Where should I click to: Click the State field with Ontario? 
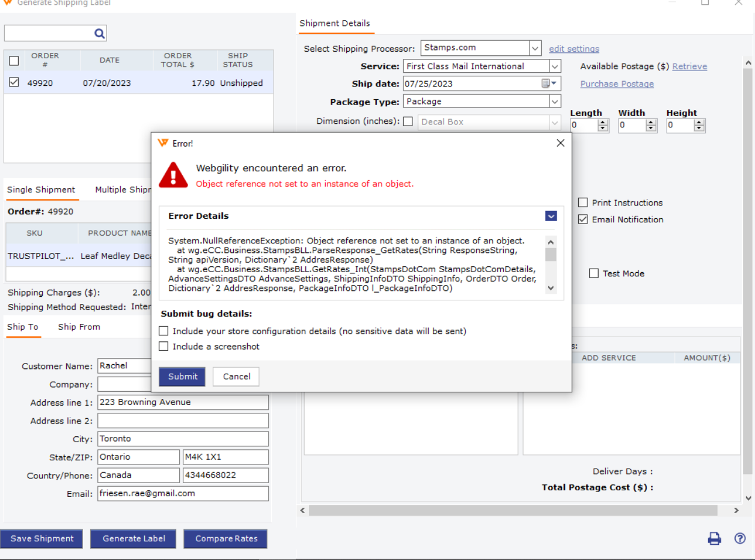pyautogui.click(x=138, y=457)
